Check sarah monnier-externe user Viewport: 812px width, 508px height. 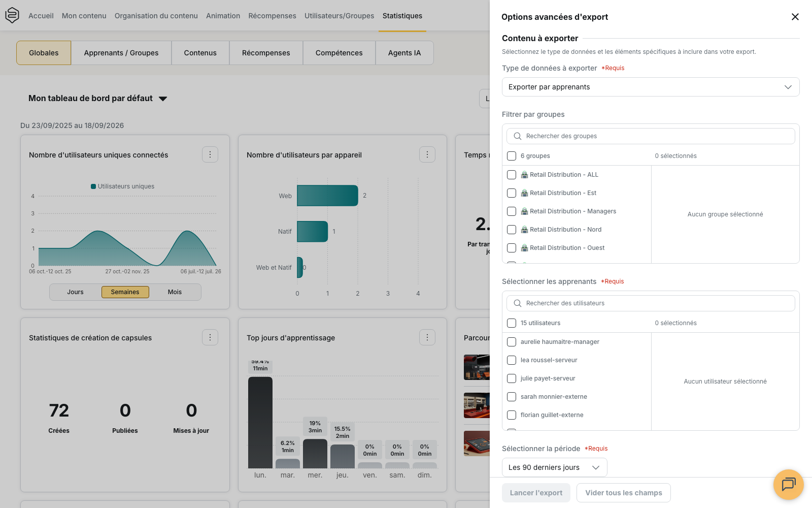click(512, 397)
